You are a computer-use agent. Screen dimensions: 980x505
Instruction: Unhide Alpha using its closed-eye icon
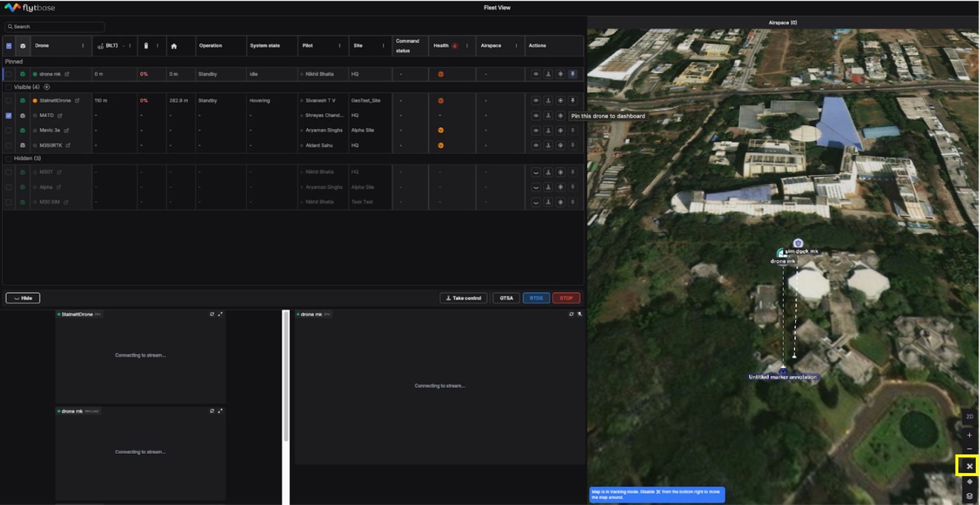536,187
